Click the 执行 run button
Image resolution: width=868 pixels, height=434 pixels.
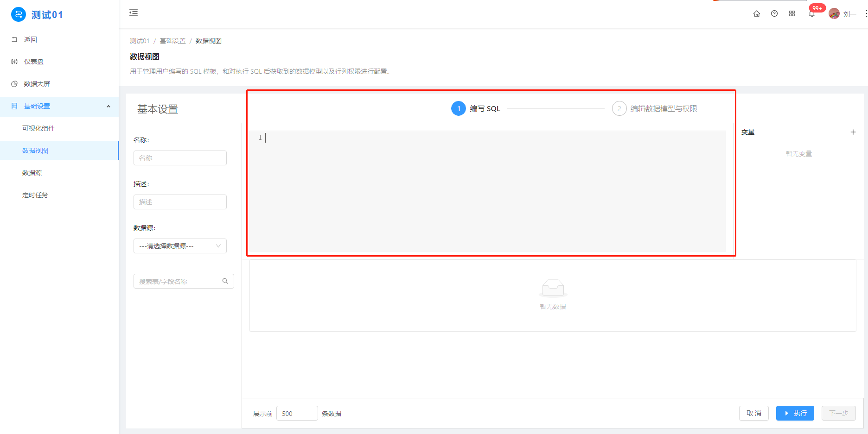coord(795,413)
